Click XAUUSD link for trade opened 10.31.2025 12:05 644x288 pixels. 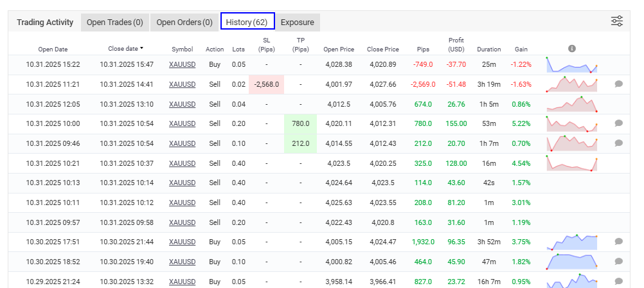pos(182,104)
